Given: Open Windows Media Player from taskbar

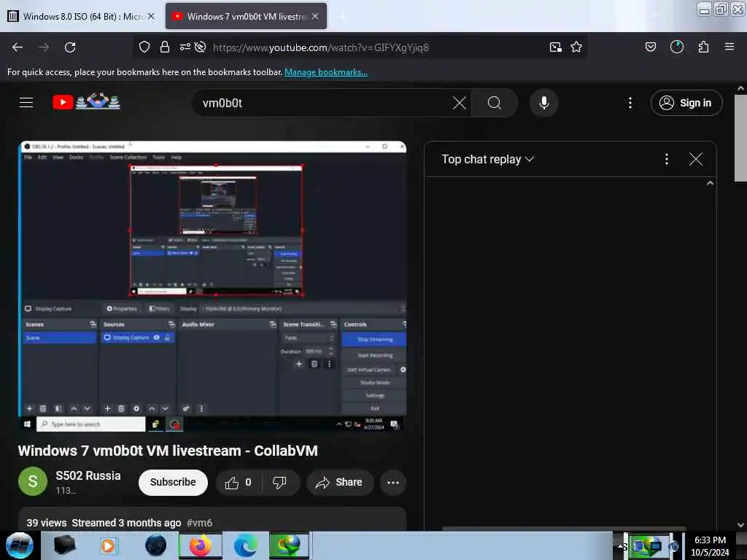Looking at the screenshot, I should pos(108,545).
